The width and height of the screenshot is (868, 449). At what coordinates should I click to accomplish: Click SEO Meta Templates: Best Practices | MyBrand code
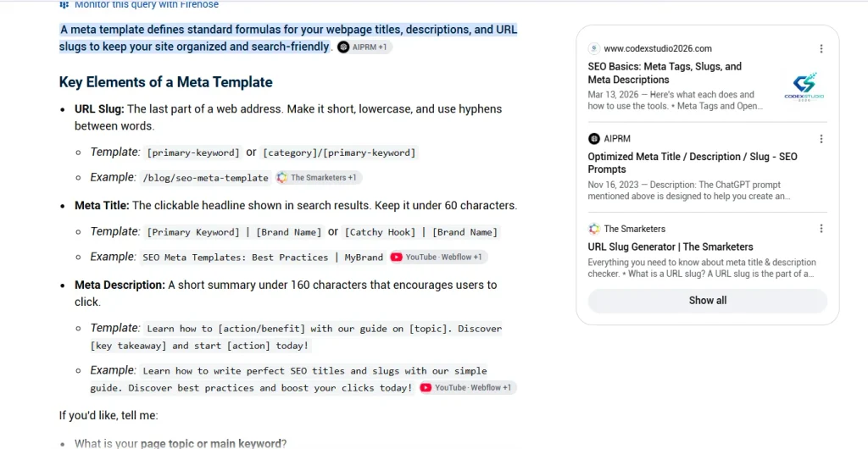coord(263,258)
